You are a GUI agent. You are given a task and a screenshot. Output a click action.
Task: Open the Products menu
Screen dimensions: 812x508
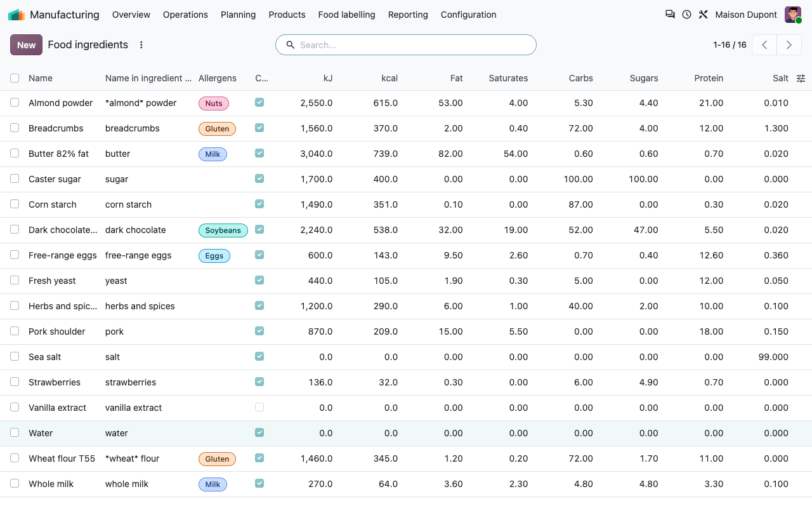(x=287, y=15)
